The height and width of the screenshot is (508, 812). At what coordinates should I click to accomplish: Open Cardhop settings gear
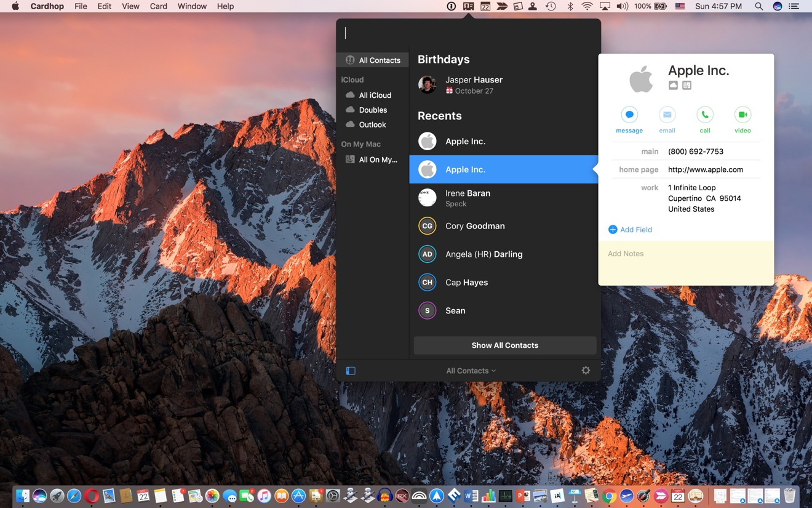(586, 370)
